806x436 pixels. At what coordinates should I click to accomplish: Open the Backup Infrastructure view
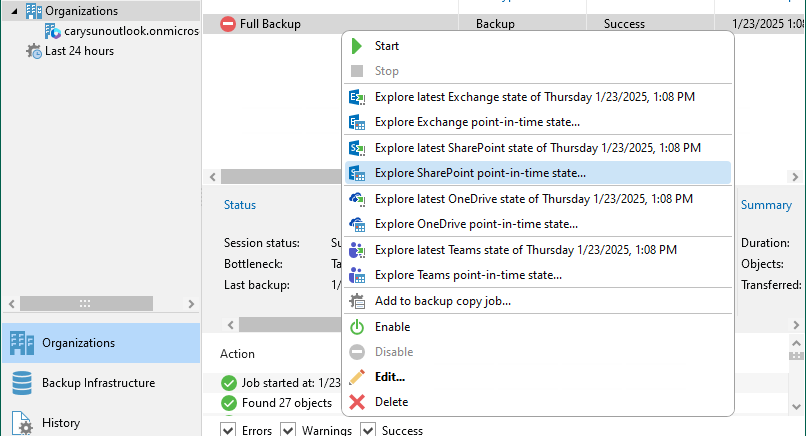pos(98,383)
